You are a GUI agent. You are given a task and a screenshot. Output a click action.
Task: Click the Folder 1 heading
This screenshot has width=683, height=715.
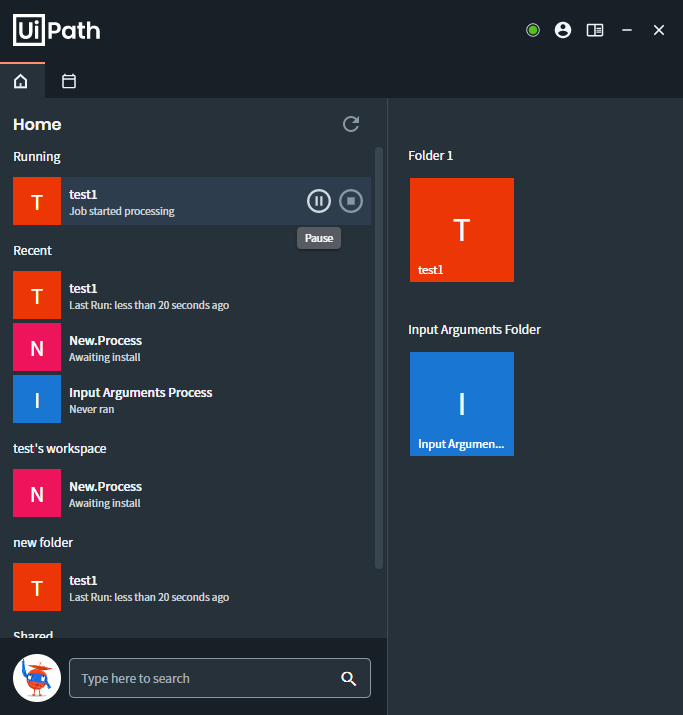430,155
